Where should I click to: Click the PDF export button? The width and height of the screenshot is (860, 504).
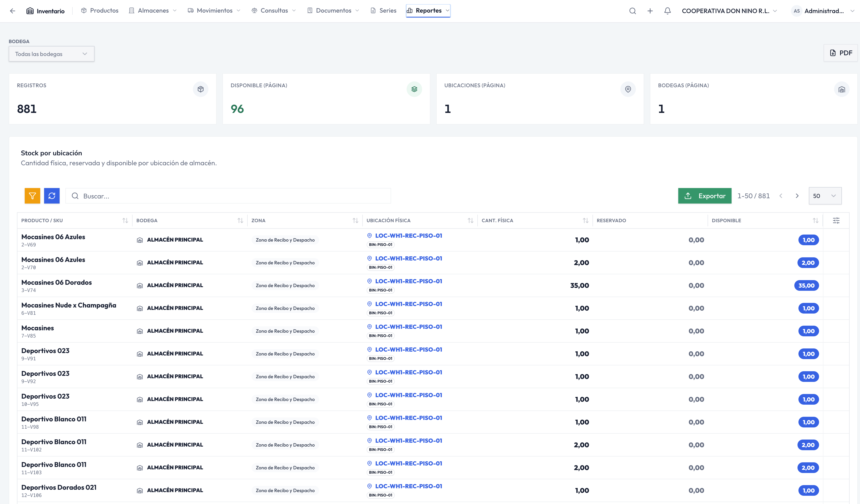pos(841,53)
